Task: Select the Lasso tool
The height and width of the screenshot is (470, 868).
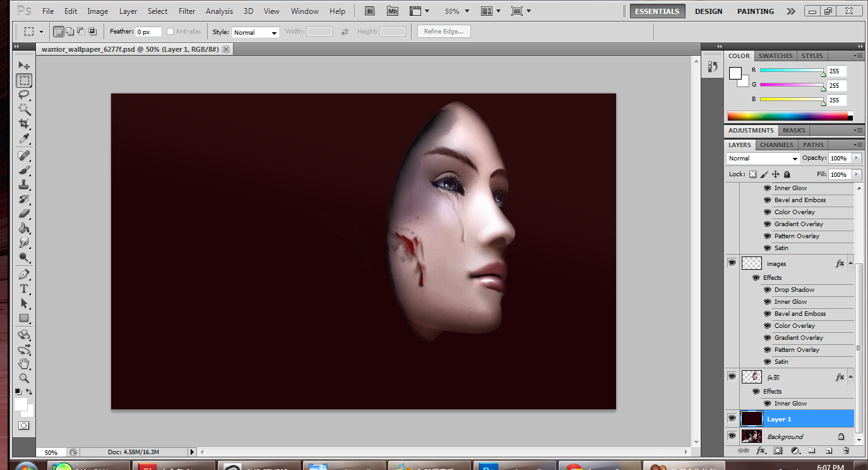Action: [x=24, y=95]
